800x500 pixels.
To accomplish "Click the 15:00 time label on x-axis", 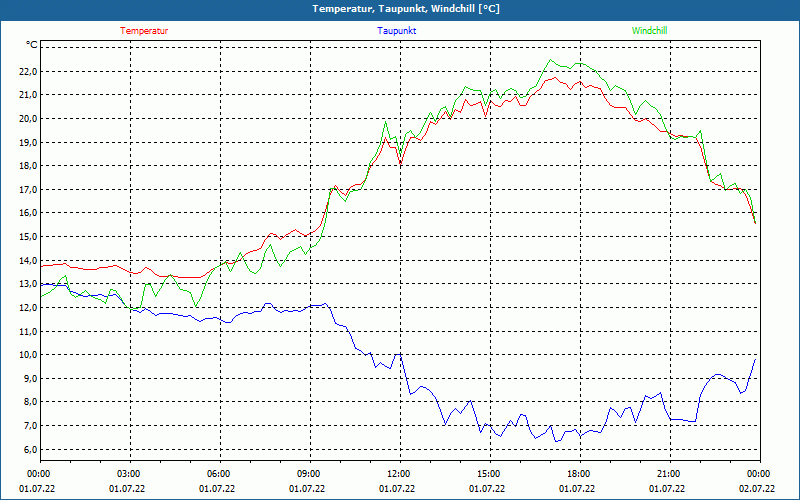I will (490, 474).
